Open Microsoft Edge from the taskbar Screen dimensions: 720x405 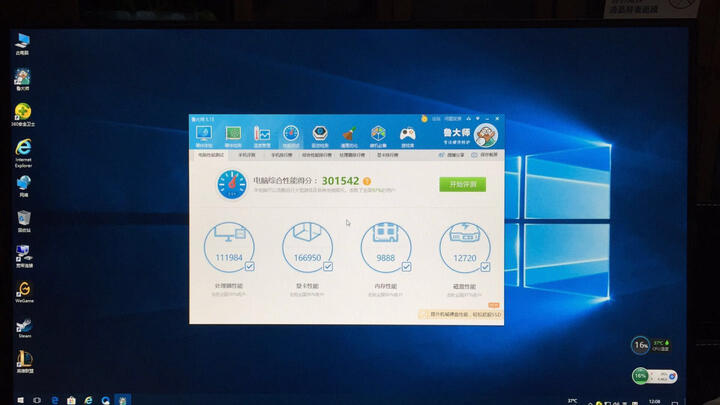55,400
